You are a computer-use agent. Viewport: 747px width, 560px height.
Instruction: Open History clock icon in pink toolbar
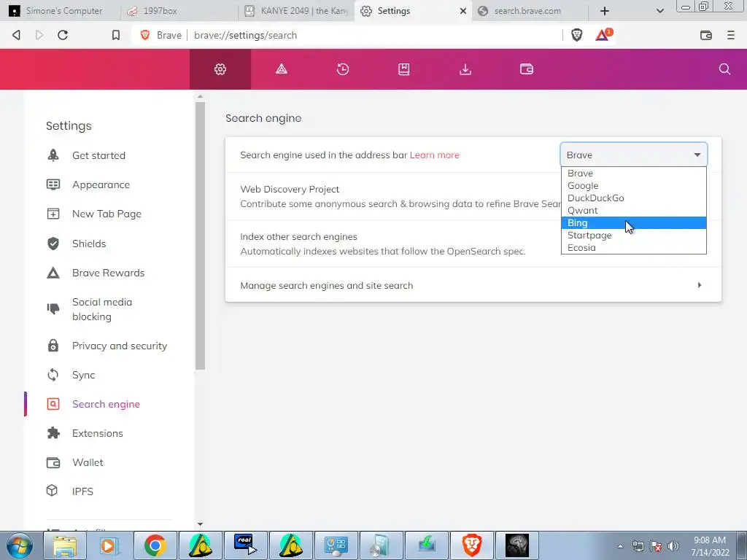343,69
